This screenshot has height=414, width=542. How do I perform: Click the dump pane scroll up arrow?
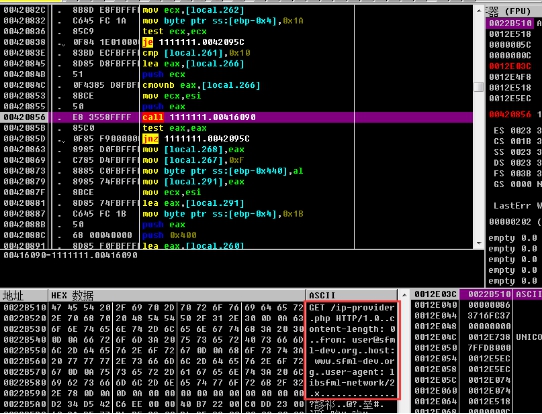[x=403, y=295]
